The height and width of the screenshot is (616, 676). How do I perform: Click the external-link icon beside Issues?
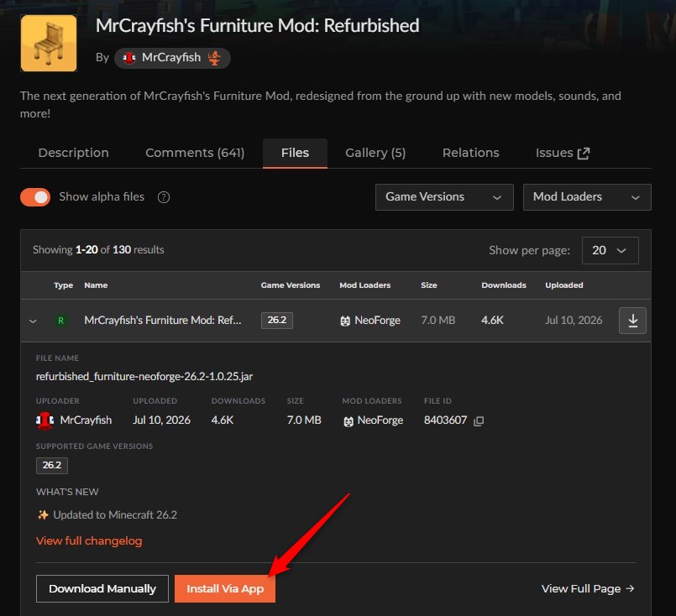coord(584,154)
